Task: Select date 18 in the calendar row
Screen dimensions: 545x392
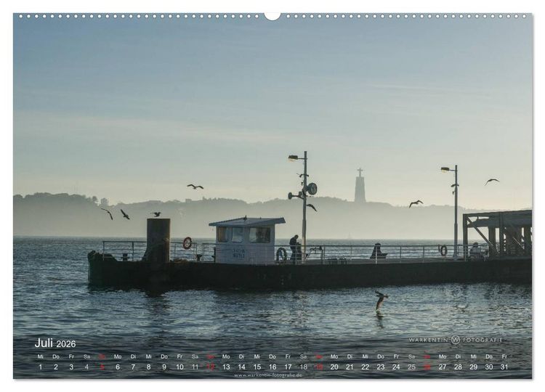Action: (304, 367)
